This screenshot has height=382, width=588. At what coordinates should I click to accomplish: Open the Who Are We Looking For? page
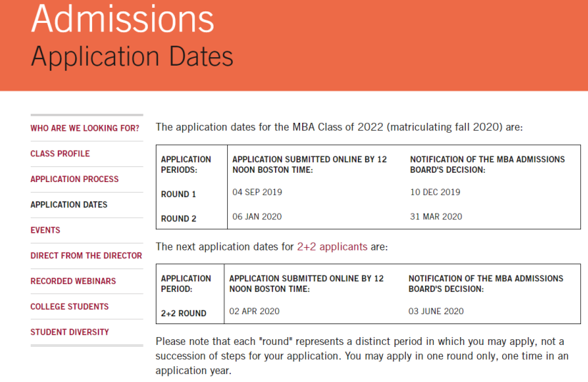(84, 129)
